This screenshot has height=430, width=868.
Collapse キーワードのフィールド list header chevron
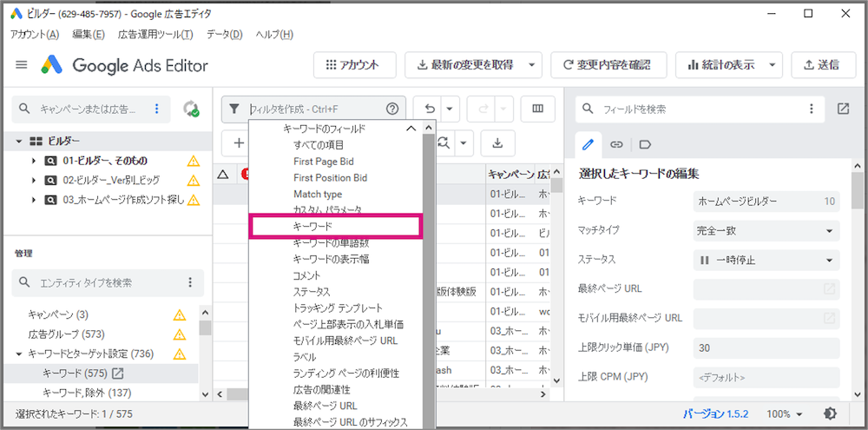tap(411, 129)
